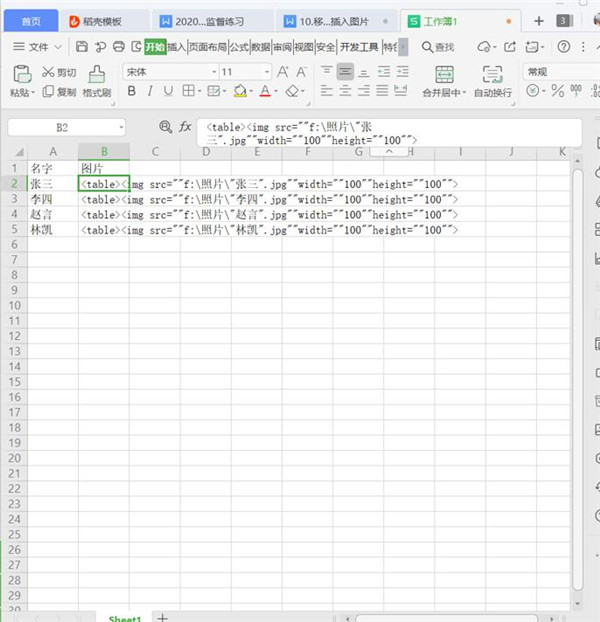The width and height of the screenshot is (600, 622).
Task: Switch to the 数据 ribbon tab
Action: point(261,47)
